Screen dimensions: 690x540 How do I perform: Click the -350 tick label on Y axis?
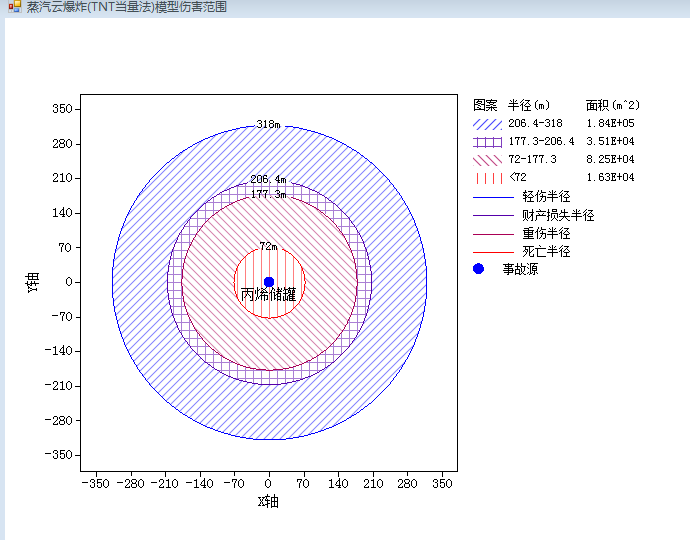59,455
